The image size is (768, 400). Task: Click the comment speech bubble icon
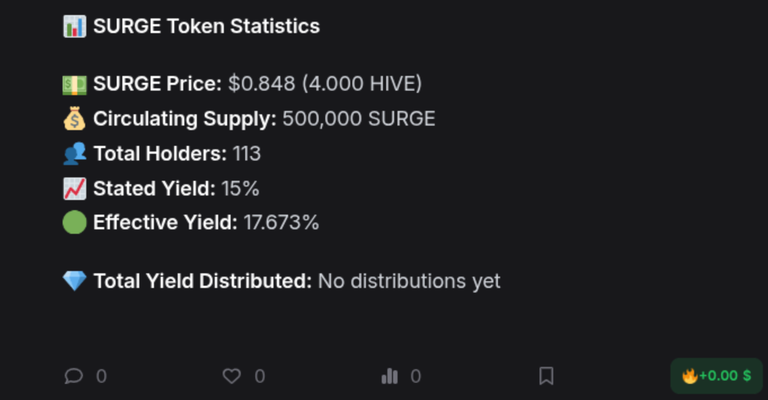(73, 376)
